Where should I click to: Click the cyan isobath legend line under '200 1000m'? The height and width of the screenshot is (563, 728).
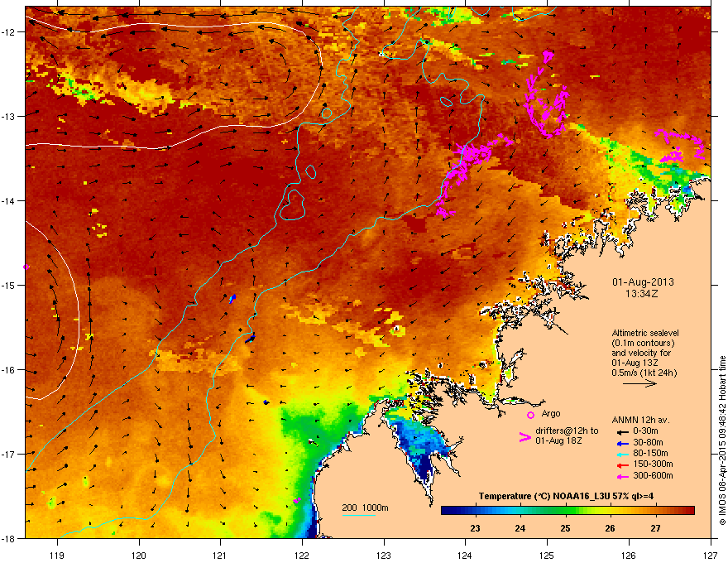point(358,515)
